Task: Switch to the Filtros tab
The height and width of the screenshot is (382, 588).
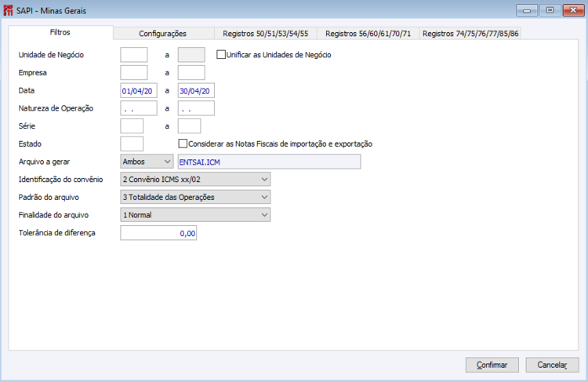Action: (x=60, y=32)
